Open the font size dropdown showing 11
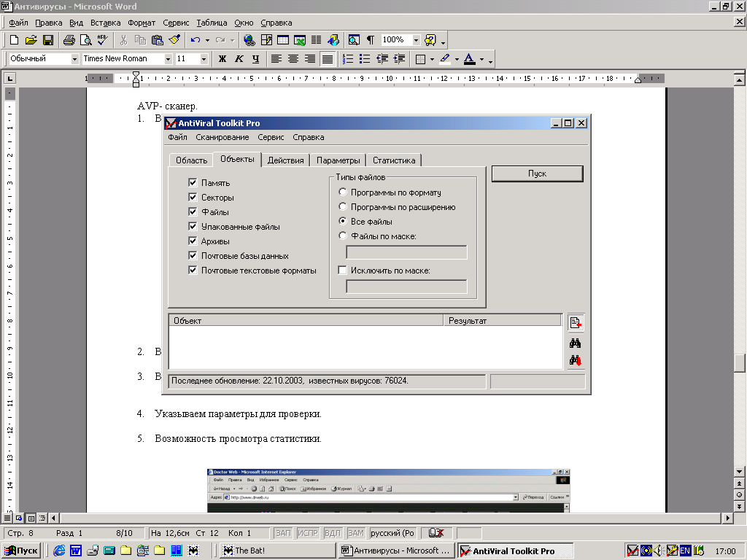Image resolution: width=747 pixels, height=560 pixels. click(x=204, y=59)
